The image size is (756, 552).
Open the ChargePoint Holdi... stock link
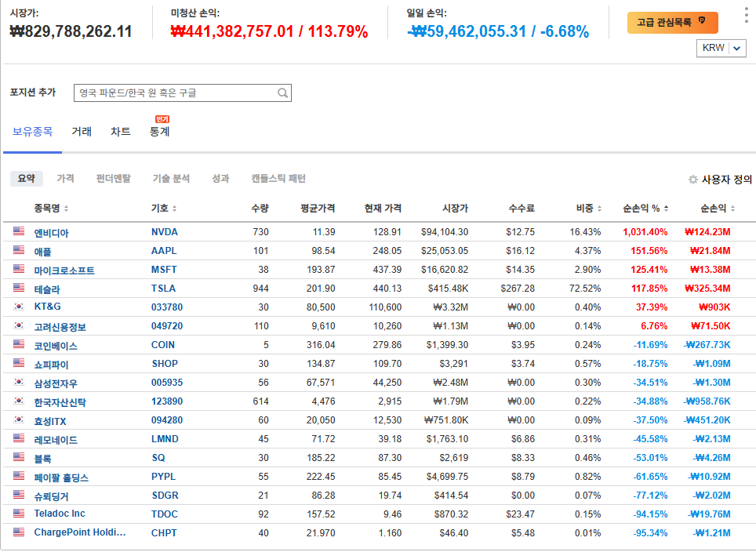[79, 532]
